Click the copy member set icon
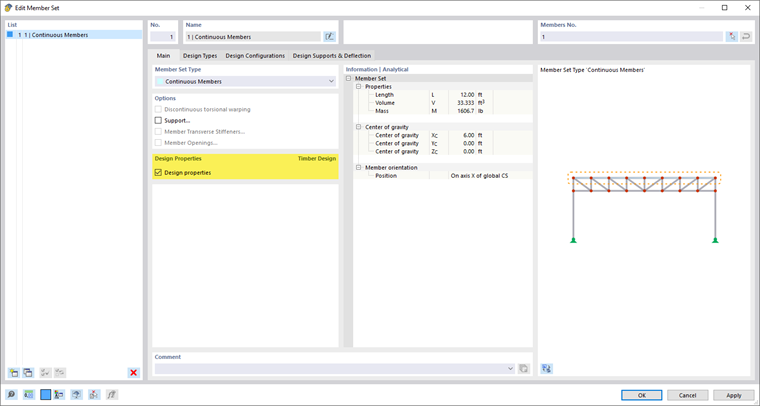760x406 pixels. click(28, 373)
